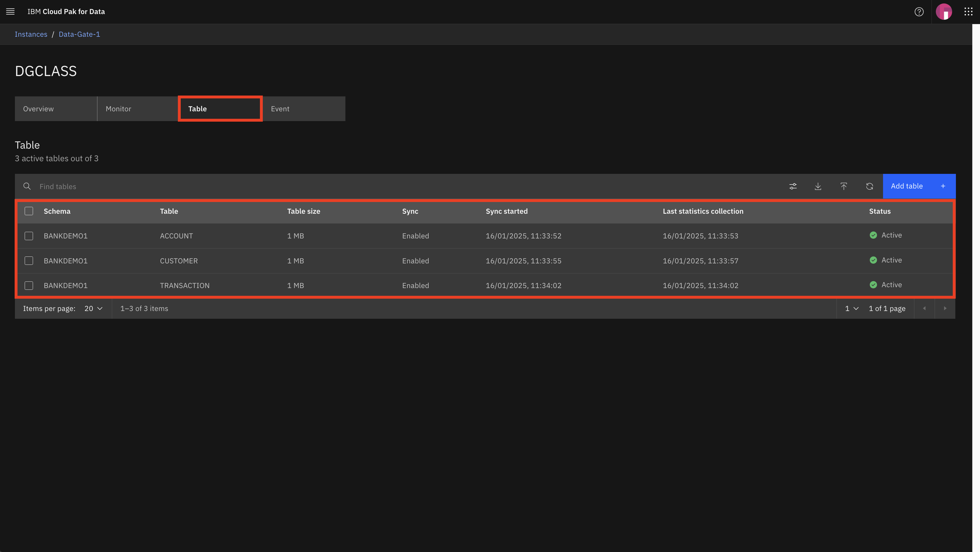
Task: Click the download tables icon
Action: (x=818, y=186)
